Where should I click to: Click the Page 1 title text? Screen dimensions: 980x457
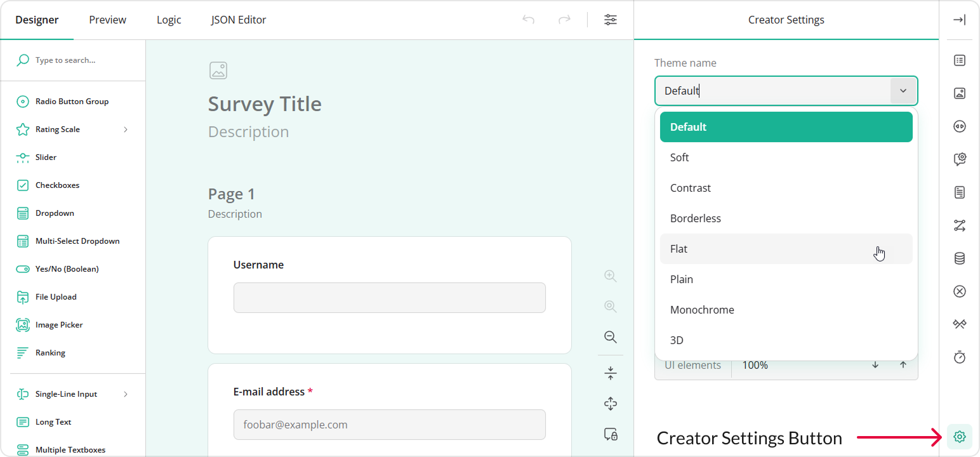tap(232, 194)
